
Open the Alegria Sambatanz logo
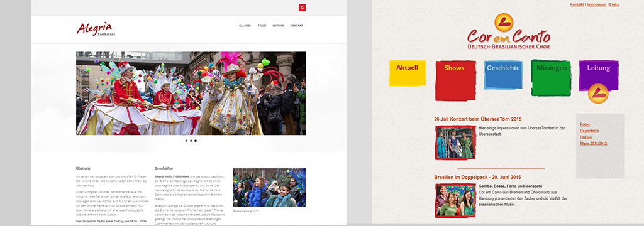(x=96, y=30)
